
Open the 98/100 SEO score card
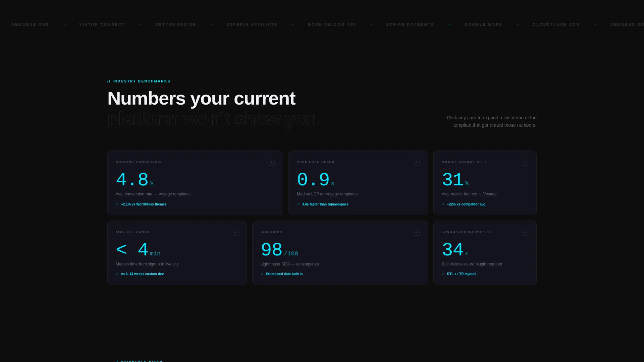point(340,253)
